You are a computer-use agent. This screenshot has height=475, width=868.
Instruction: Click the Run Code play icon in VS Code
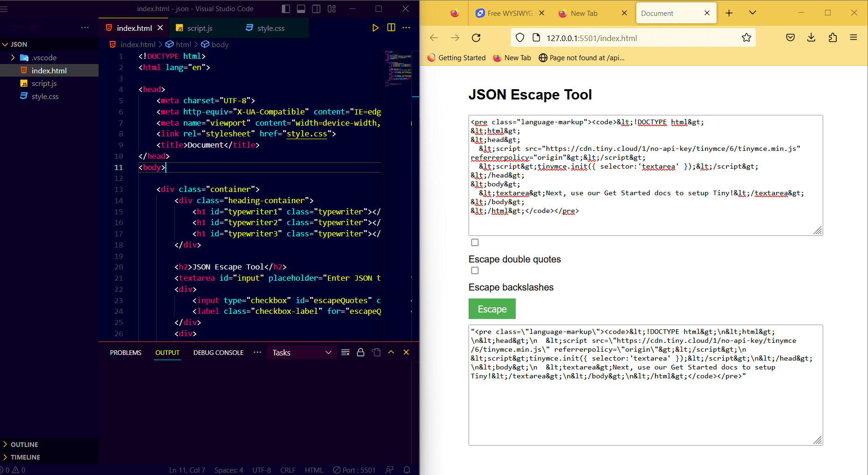tap(375, 28)
